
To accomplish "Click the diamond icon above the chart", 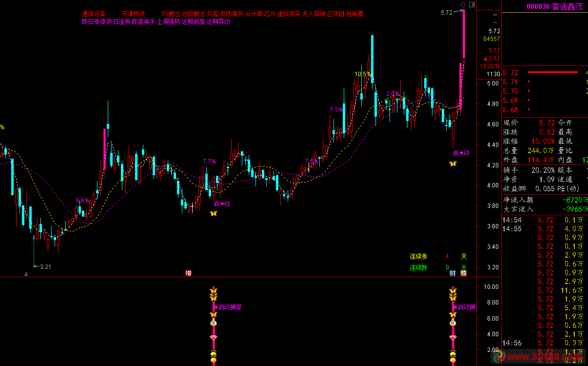I will point(463,4).
